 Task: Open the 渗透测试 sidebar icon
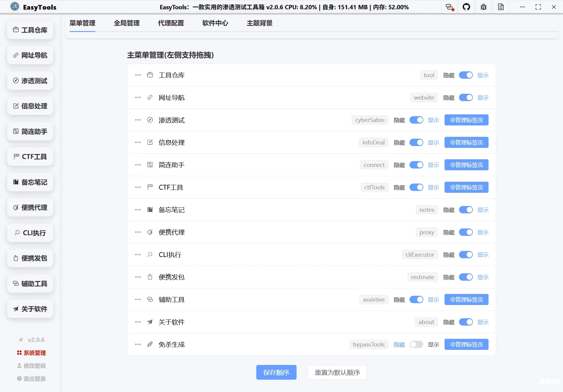pyautogui.click(x=16, y=81)
